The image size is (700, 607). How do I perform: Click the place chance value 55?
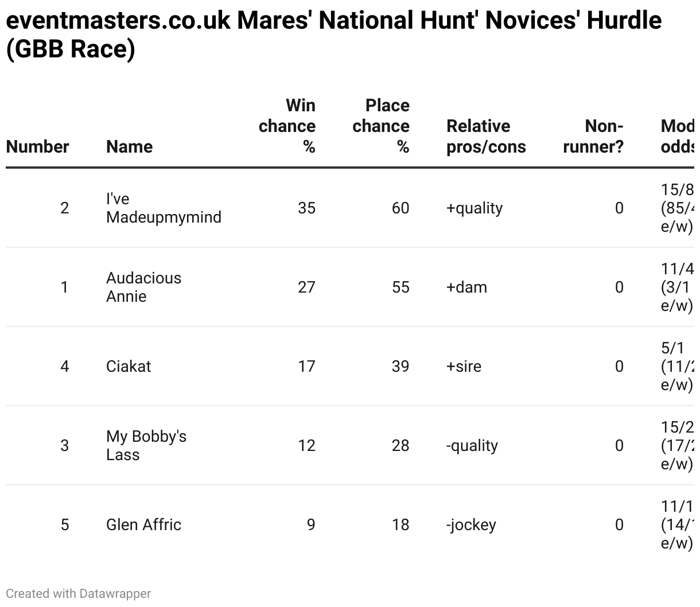400,287
